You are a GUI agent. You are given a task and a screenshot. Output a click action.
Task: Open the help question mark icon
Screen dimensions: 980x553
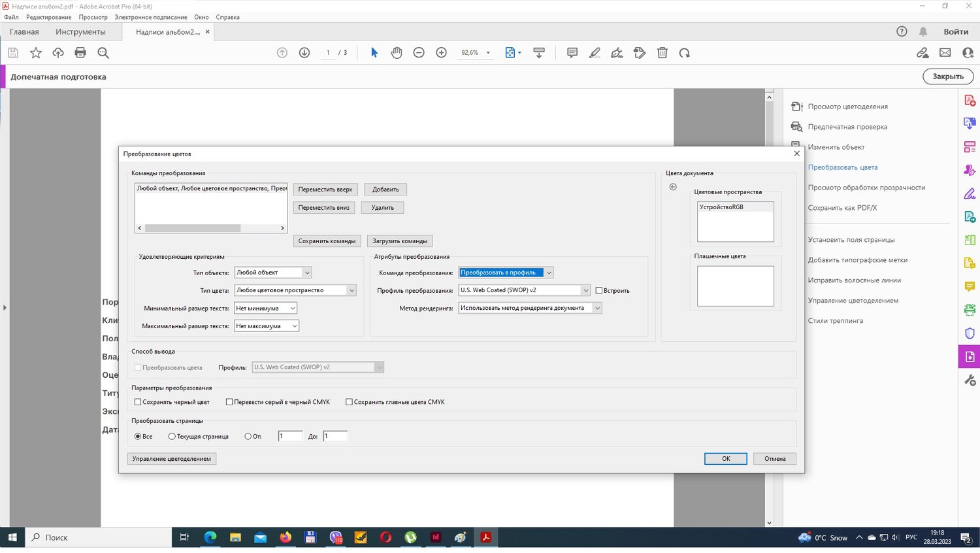coord(902,31)
